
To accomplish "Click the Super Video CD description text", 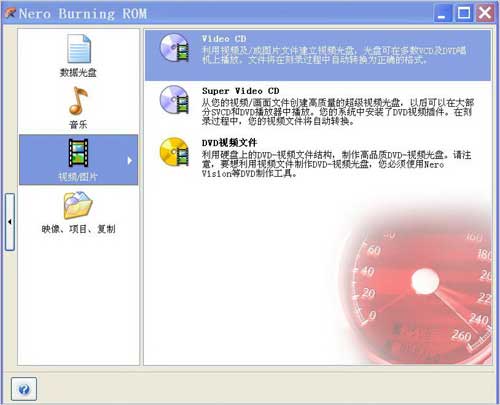I will (338, 112).
